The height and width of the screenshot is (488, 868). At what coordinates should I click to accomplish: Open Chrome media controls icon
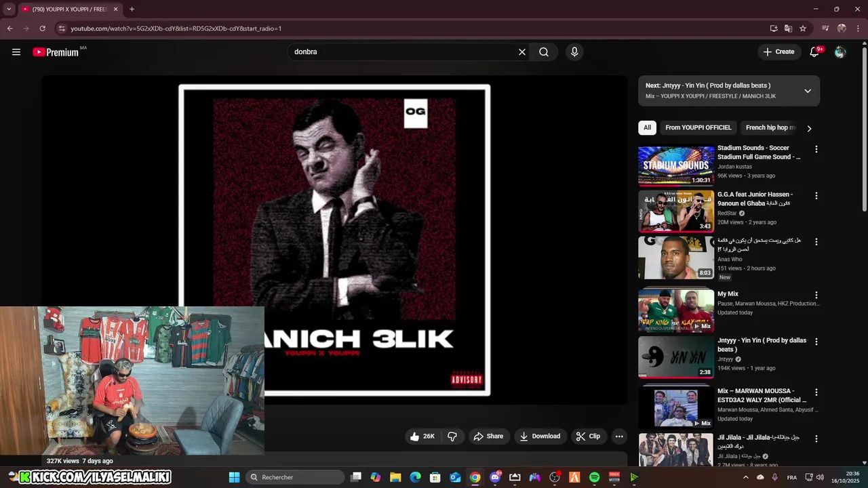(x=825, y=28)
